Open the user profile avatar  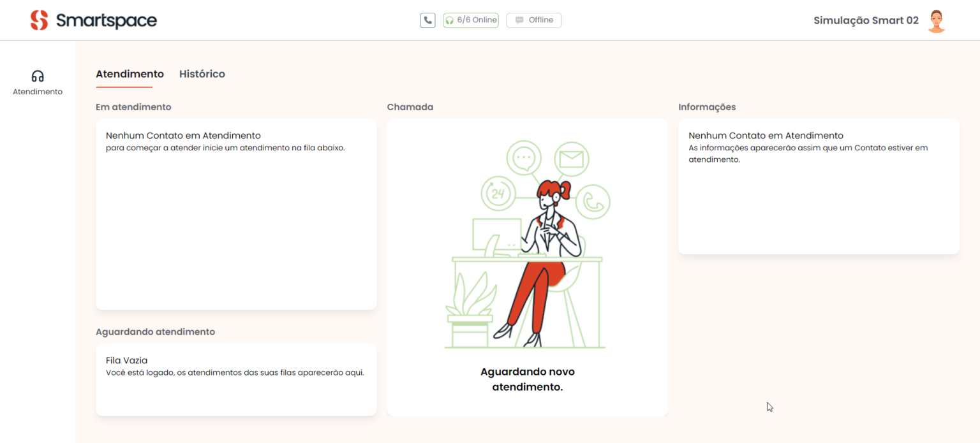tap(936, 20)
